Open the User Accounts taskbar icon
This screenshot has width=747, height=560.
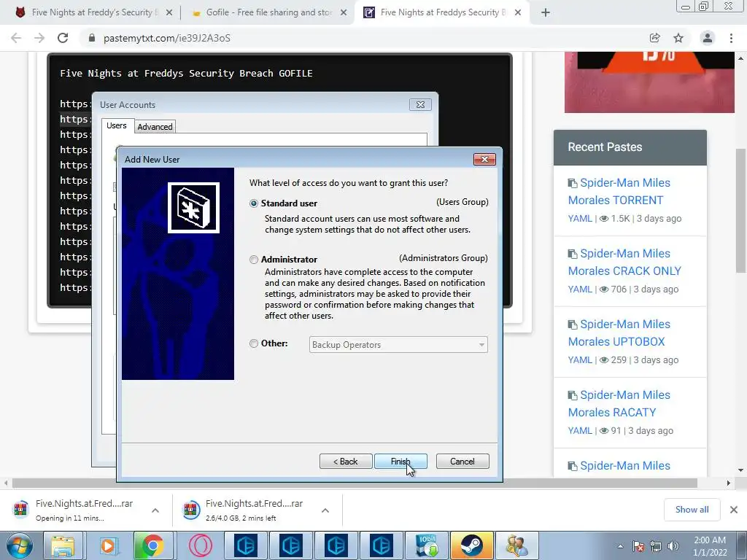(x=517, y=545)
